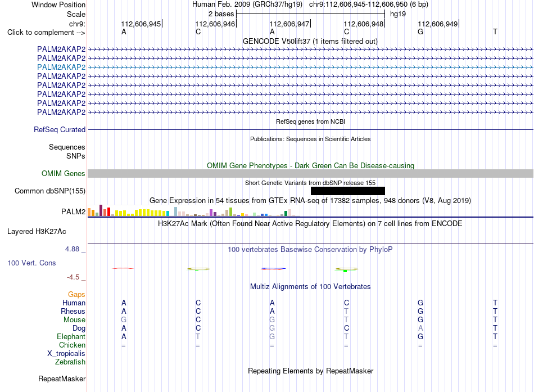Open '100 vertebrates Basewise Conservation by PhyloP' title

tap(310, 250)
